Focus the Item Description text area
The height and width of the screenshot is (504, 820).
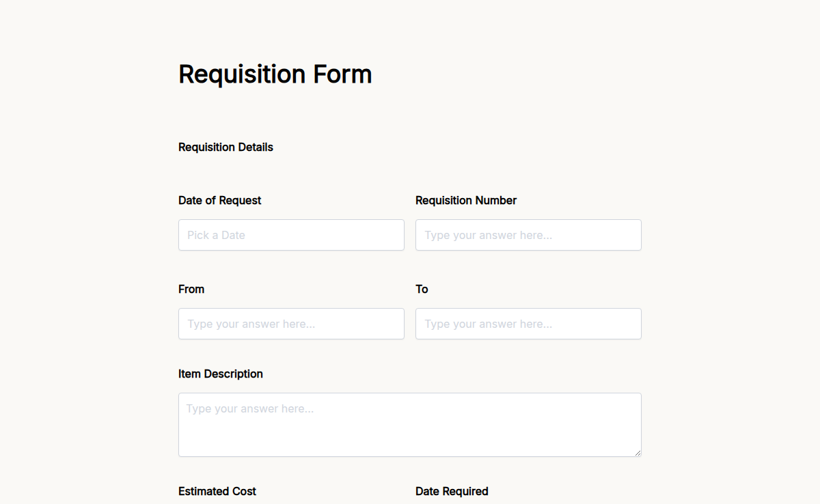point(409,423)
